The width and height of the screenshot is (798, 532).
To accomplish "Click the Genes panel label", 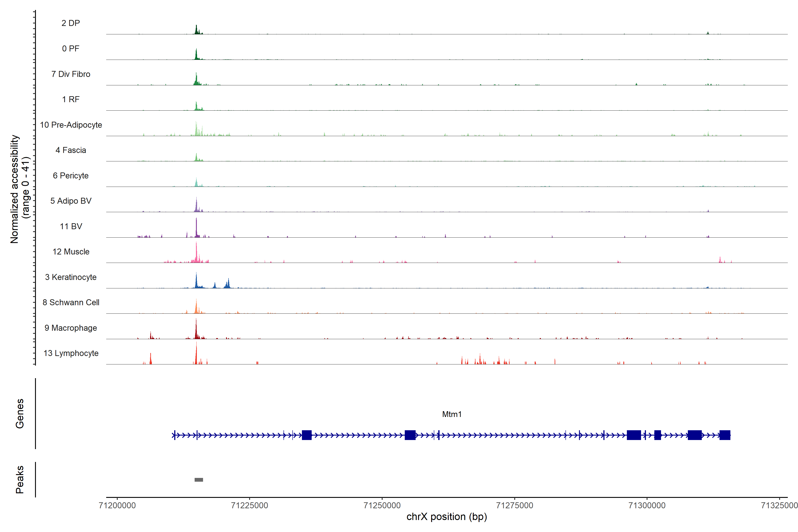I will (20, 414).
